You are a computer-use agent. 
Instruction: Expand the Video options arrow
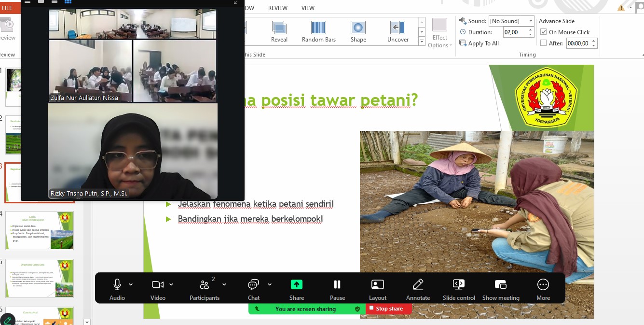pyautogui.click(x=171, y=284)
